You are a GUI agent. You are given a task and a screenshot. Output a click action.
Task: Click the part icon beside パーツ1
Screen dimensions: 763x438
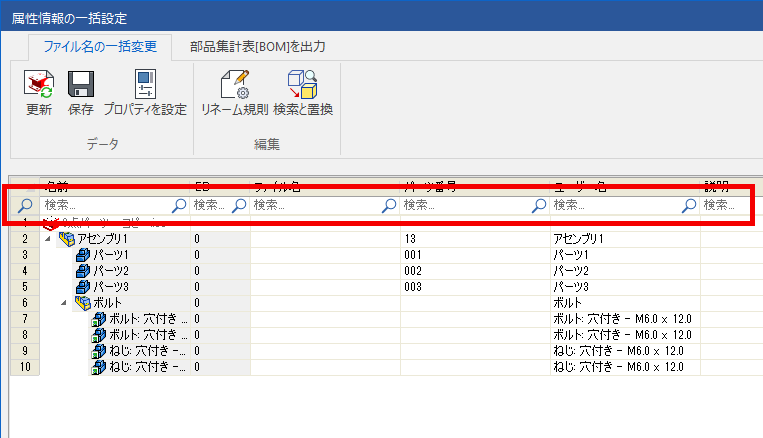[x=83, y=255]
